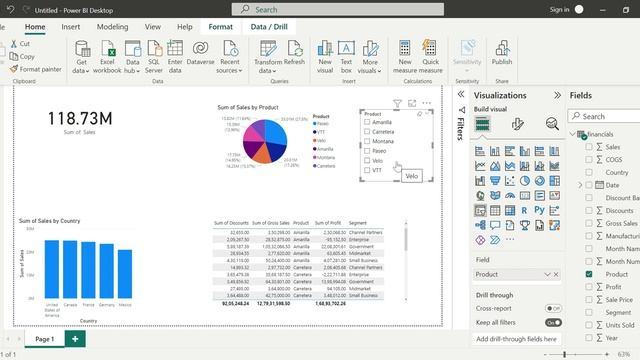This screenshot has height=360, width=640.
Task: Click Format painter
Action: [36, 69]
